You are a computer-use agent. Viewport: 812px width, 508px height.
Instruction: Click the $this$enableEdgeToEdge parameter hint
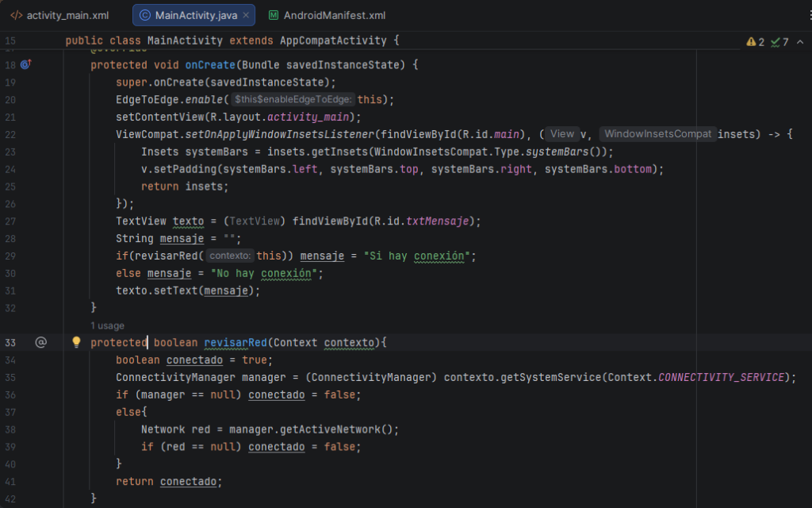(293, 99)
